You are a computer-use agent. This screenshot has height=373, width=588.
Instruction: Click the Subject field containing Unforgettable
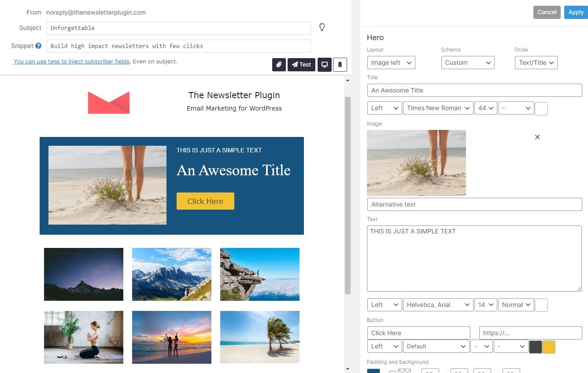click(x=179, y=28)
